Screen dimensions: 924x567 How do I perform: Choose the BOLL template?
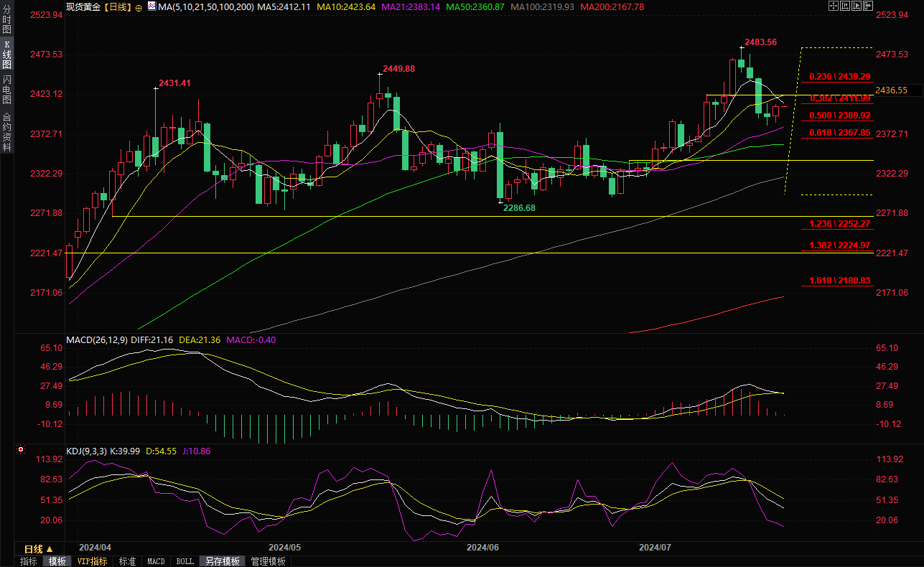pyautogui.click(x=185, y=561)
